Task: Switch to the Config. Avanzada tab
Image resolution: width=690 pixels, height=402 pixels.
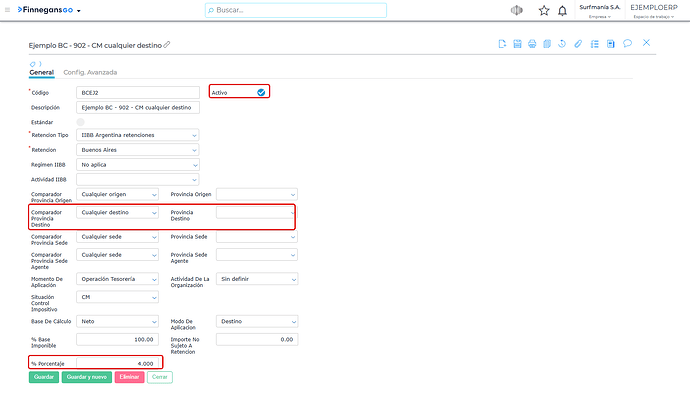Action: pyautogui.click(x=90, y=72)
